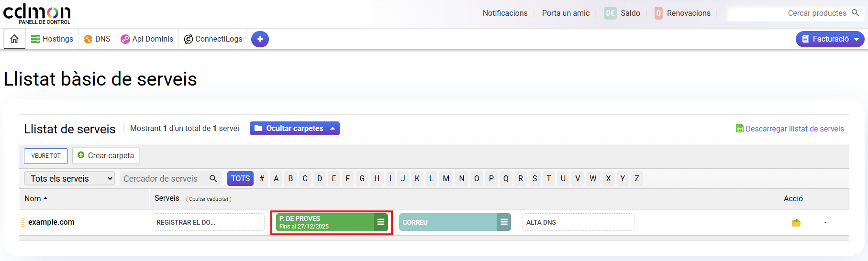Click Descarregar llistat de serveis link
Viewport: 868px width, 261px height.
click(x=794, y=129)
